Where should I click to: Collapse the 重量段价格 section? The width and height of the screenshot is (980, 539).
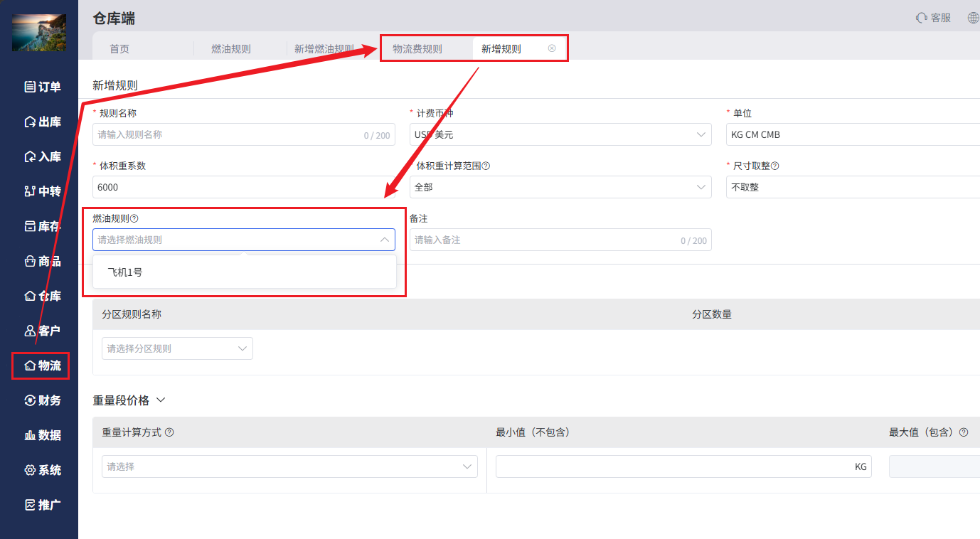161,400
